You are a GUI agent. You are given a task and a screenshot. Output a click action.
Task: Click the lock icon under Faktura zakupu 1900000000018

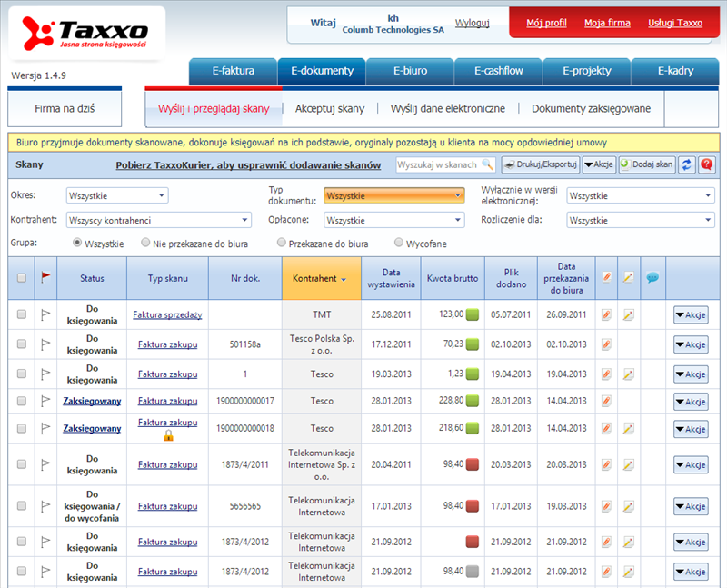[x=168, y=435]
